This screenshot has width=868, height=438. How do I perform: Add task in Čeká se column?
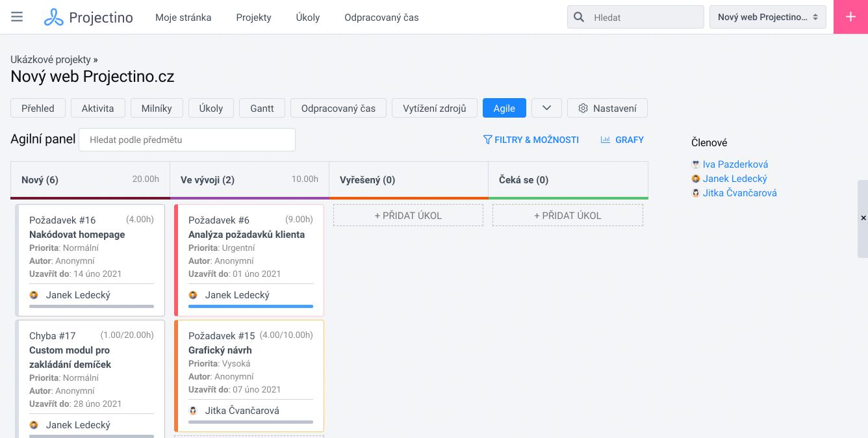pyautogui.click(x=568, y=215)
